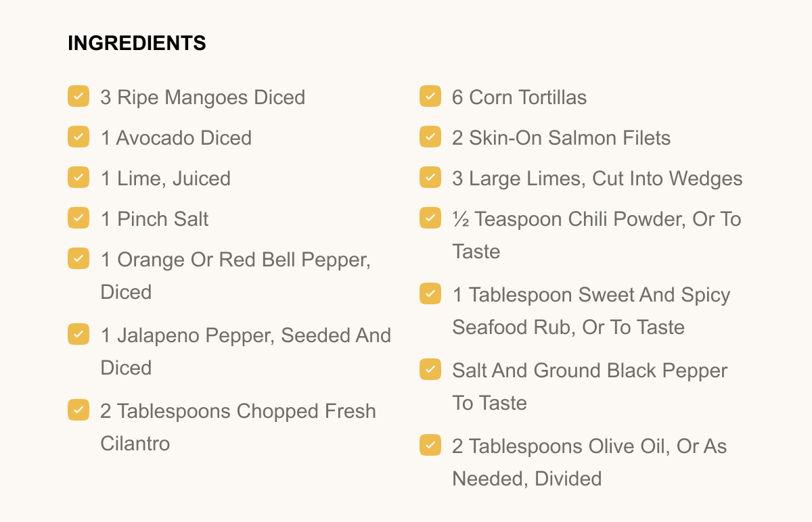Image resolution: width=812 pixels, height=522 pixels.
Task: Toggle the 3 Large Limes checkbox
Action: (x=430, y=177)
